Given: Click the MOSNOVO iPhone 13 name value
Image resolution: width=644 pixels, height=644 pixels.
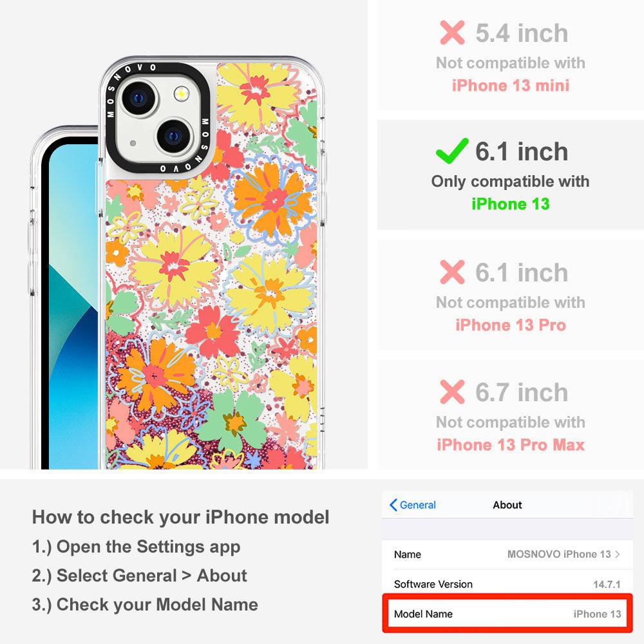Looking at the screenshot, I should click(559, 554).
